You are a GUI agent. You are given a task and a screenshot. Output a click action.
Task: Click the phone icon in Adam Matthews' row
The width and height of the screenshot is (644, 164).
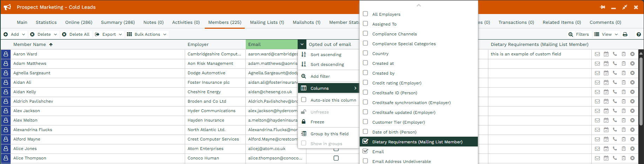click(615, 63)
